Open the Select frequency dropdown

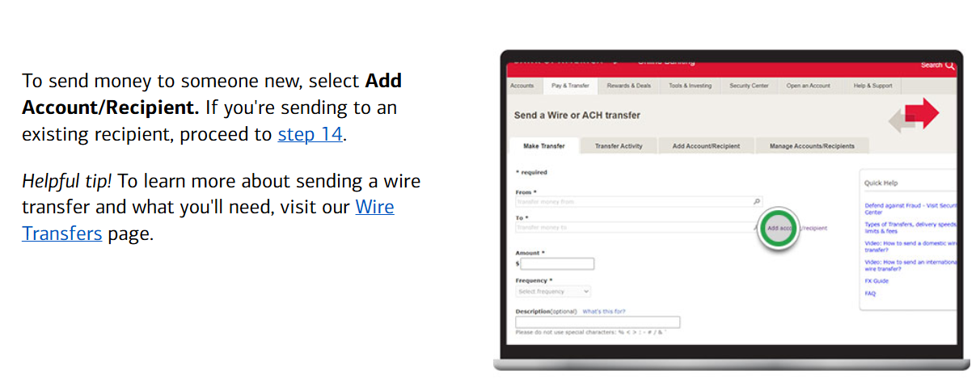[553, 291]
